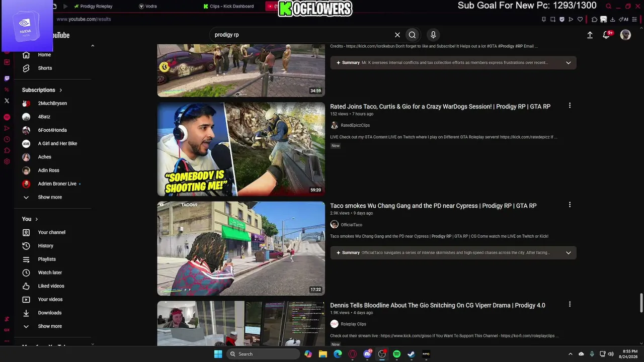Viewport: 644px width, 362px height.
Task: Open more options for Rated Joins Taco video
Action: coord(570,106)
